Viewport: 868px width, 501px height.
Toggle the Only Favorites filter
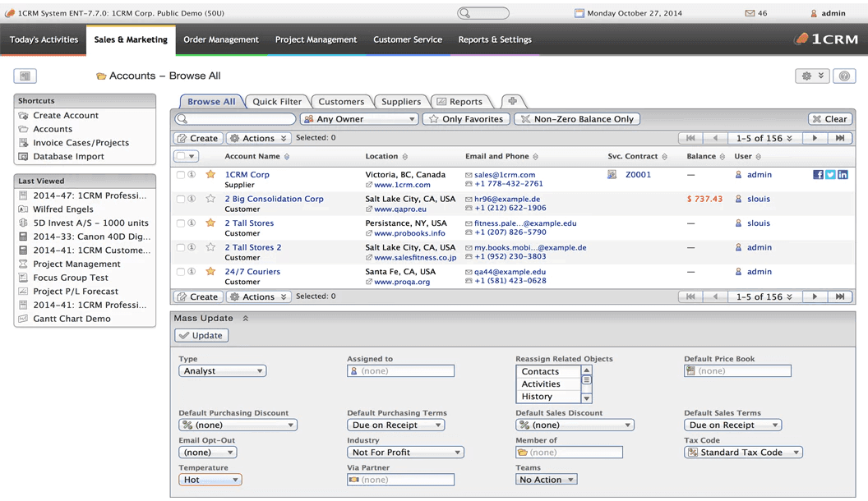pos(465,119)
